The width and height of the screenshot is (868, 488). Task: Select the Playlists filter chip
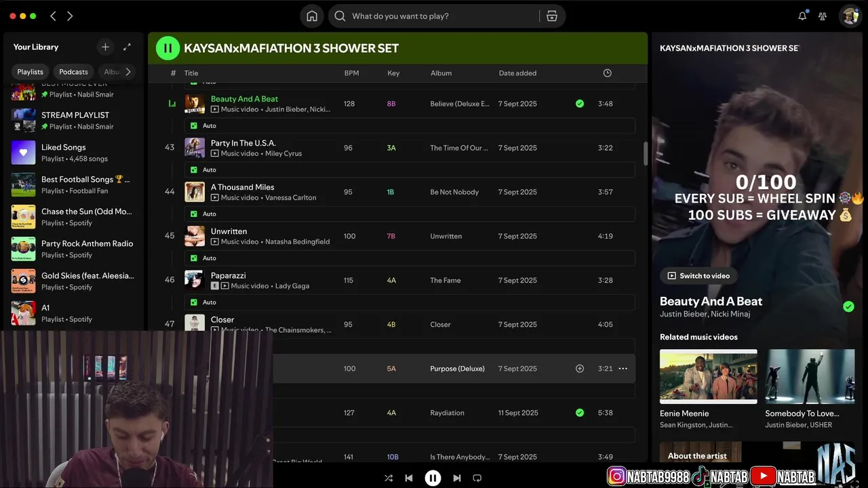[31, 71]
